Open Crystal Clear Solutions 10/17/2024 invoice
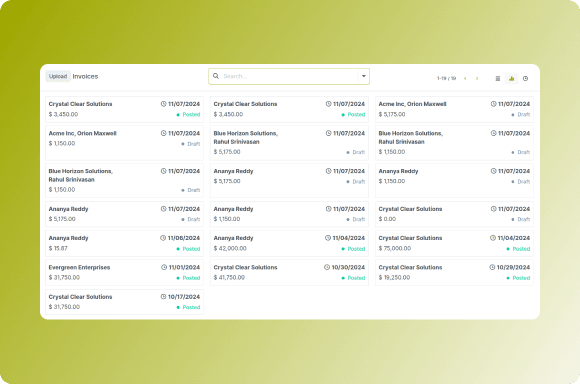This screenshot has width=580, height=384. (x=124, y=302)
